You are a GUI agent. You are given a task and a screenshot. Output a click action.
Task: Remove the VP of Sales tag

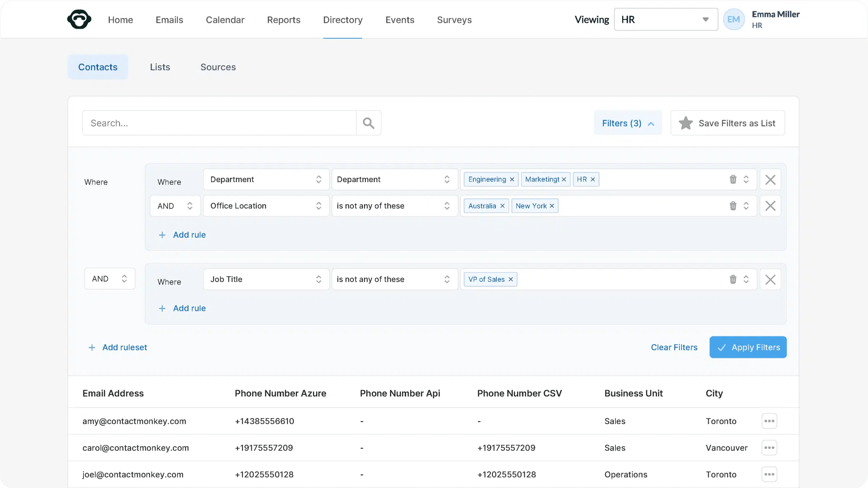[511, 280]
